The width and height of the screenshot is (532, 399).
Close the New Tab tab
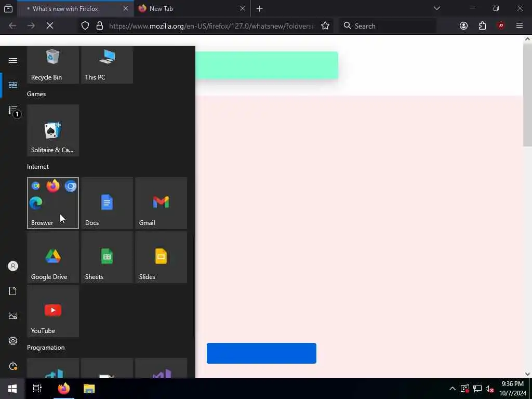242,8
